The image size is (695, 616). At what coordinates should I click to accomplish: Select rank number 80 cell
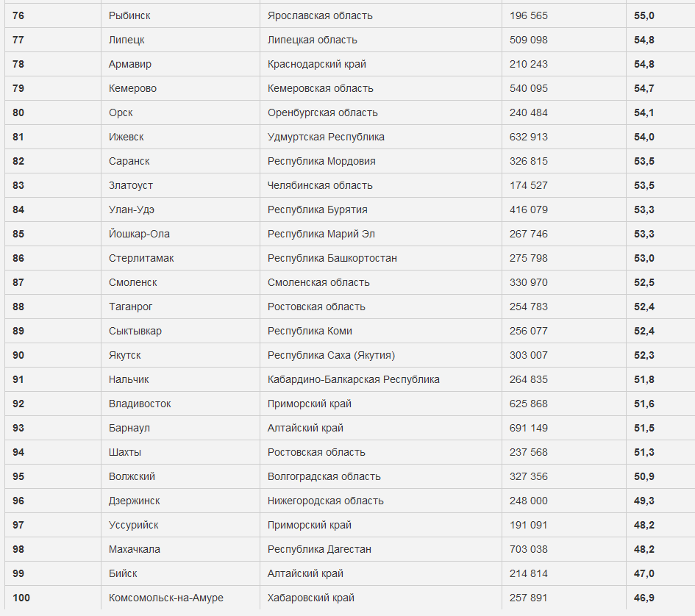(x=18, y=112)
